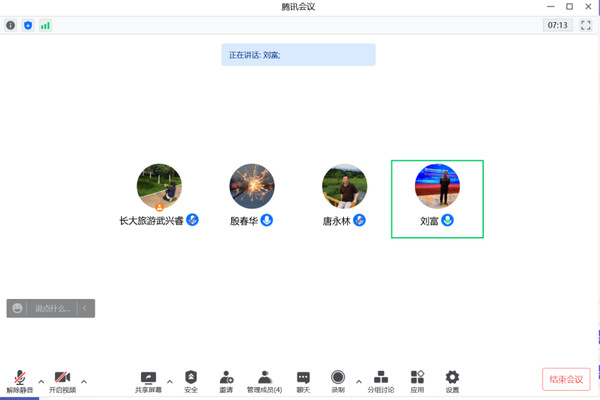Viewport: 600px width, 400px height.
Task: Open 聊天 chat panel
Action: 303,382
